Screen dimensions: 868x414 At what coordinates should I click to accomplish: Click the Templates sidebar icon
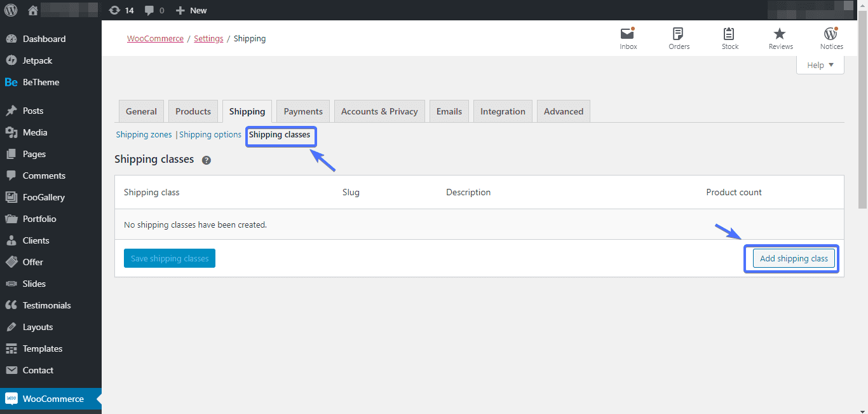pyautogui.click(x=11, y=348)
